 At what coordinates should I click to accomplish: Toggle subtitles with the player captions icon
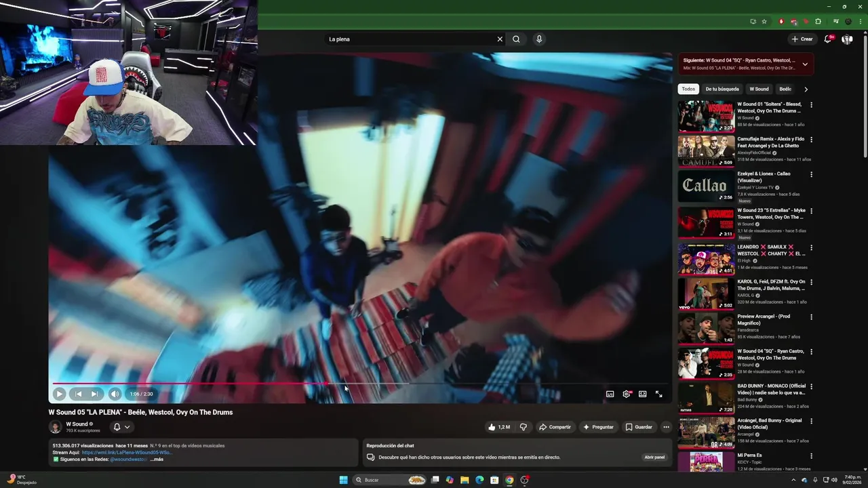pyautogui.click(x=610, y=394)
